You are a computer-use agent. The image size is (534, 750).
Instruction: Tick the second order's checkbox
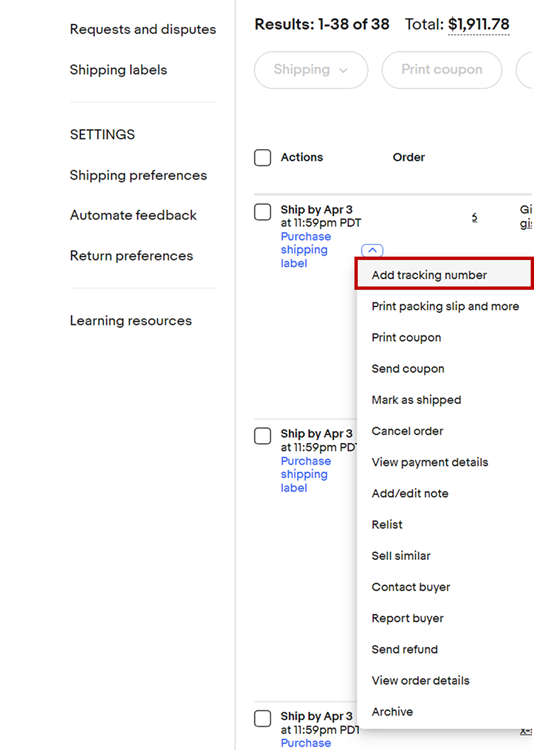[x=262, y=436]
